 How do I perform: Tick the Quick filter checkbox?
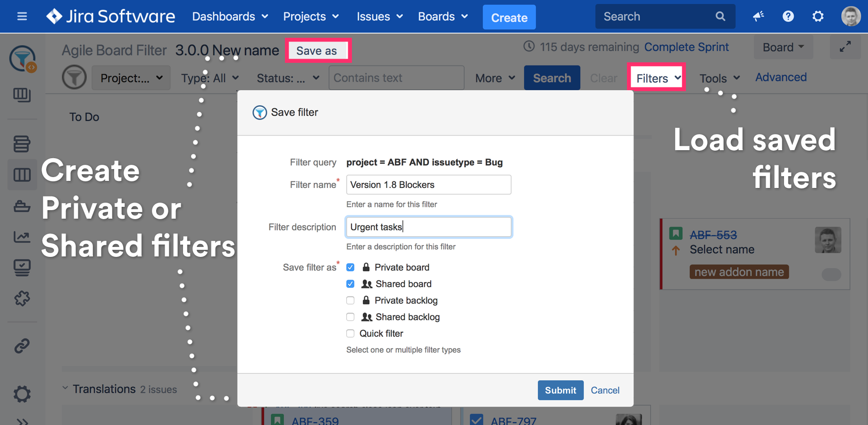click(350, 333)
